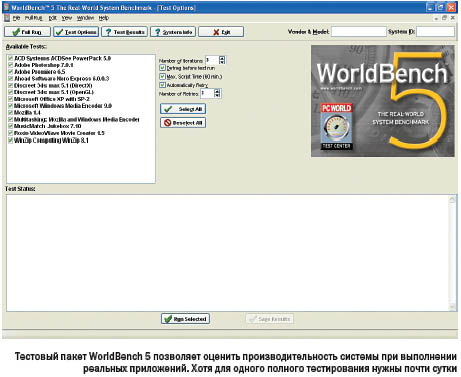
Task: Uncheck Adobe Premiere 6.5 test
Action: pos(11,72)
